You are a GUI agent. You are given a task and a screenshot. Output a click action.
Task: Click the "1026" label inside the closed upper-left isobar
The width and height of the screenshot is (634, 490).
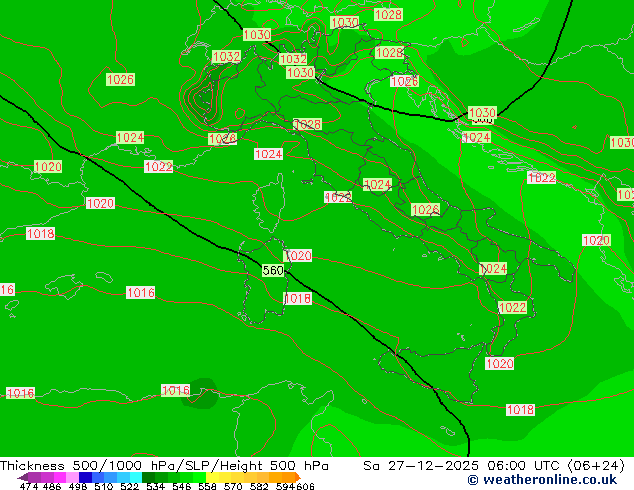pos(120,79)
